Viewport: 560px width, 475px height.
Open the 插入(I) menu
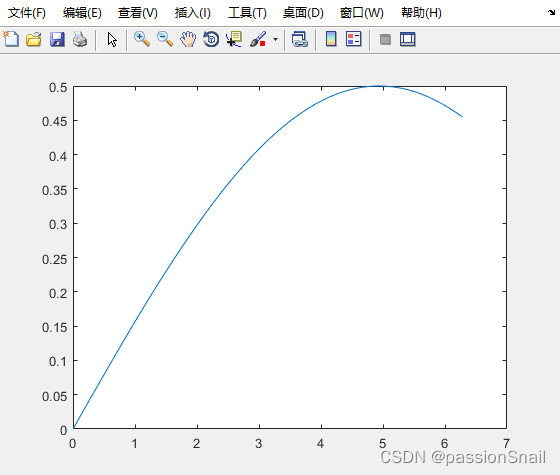point(192,13)
